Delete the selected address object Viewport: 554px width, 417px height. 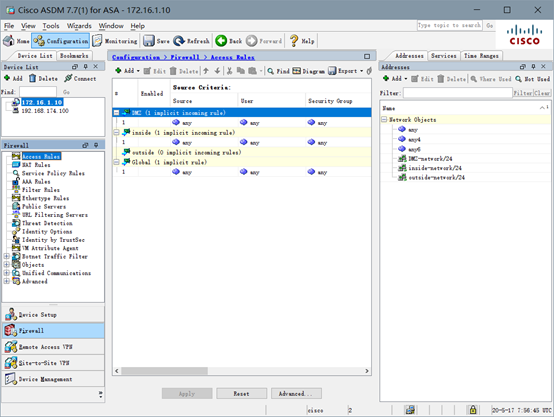tap(452, 79)
